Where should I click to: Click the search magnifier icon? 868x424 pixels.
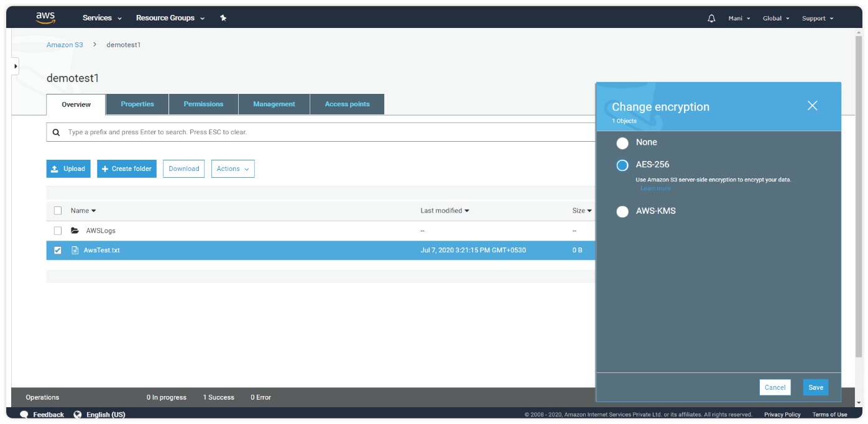56,132
